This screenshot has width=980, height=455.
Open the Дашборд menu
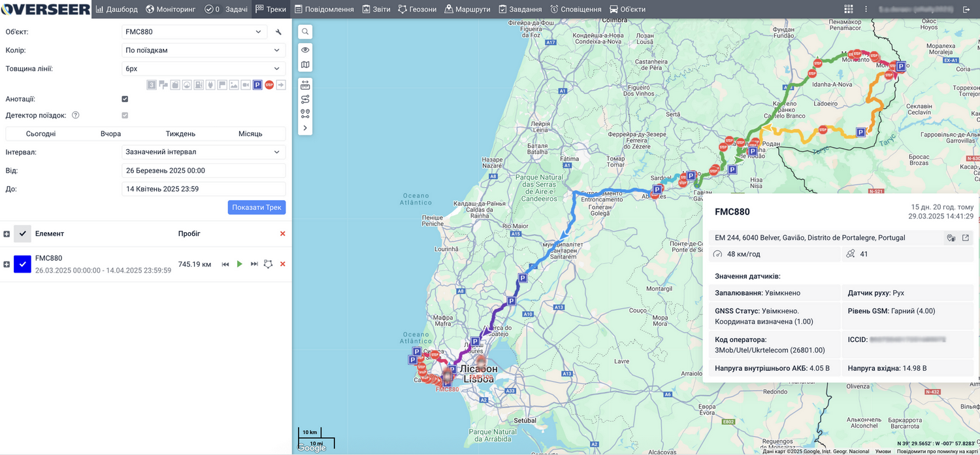point(117,9)
